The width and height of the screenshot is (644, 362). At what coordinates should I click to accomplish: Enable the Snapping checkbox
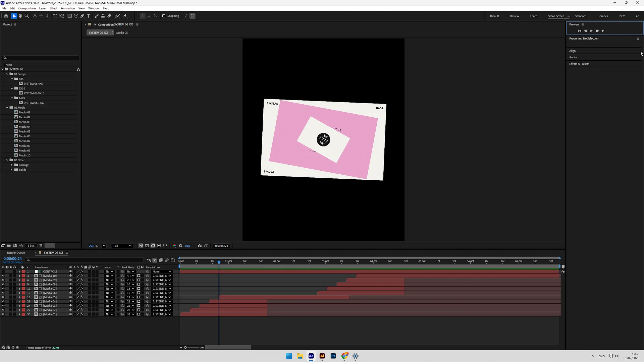164,16
